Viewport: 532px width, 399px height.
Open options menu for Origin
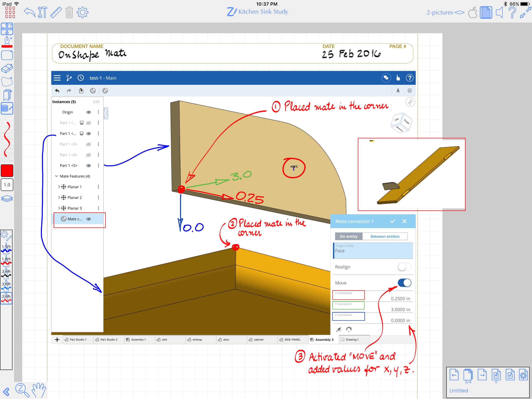[x=98, y=112]
